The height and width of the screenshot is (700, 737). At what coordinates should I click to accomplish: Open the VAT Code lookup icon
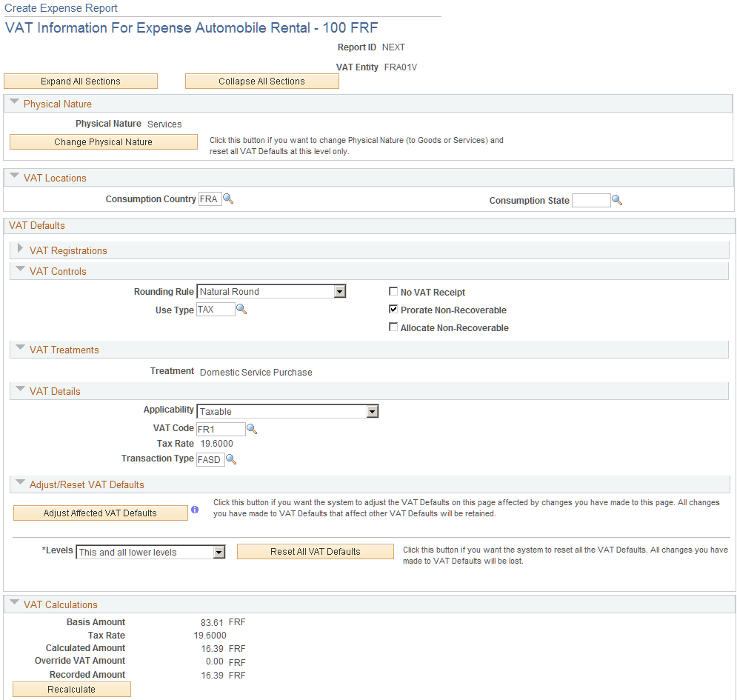(252, 428)
